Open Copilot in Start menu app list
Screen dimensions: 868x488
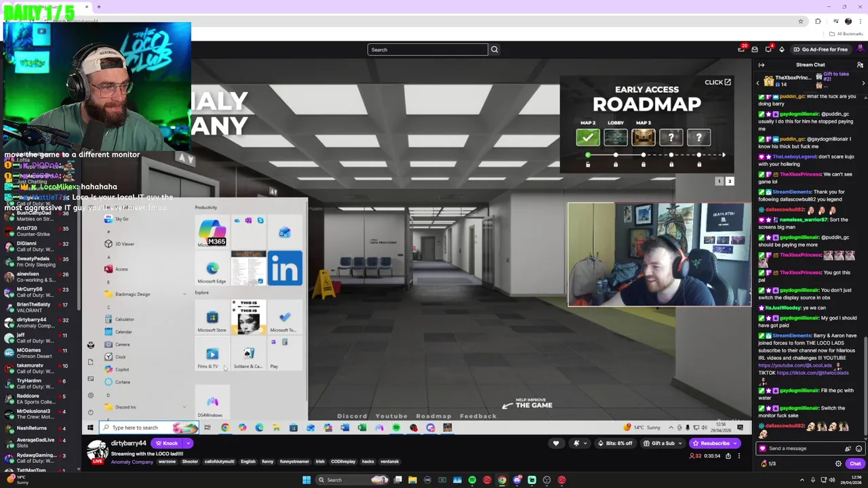point(122,369)
